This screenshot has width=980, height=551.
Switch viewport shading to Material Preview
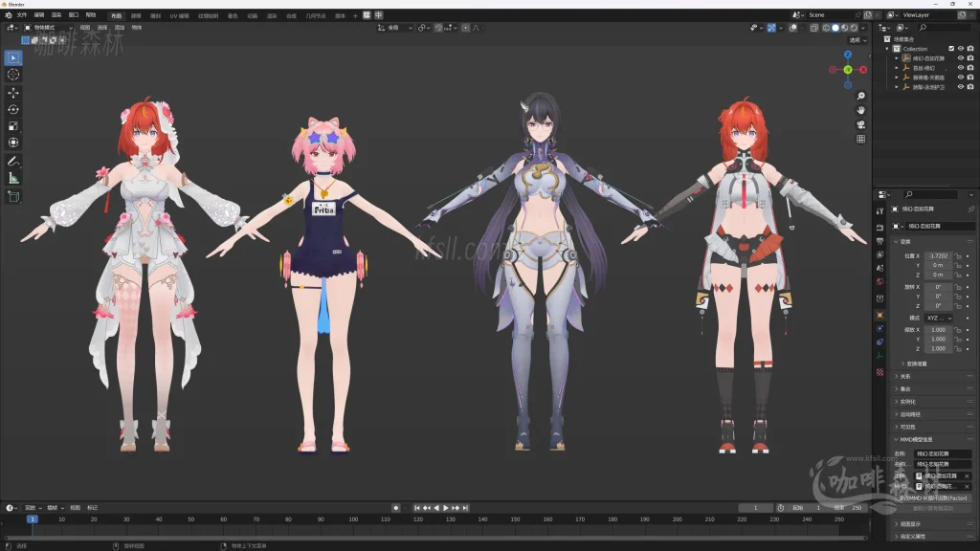[844, 28]
